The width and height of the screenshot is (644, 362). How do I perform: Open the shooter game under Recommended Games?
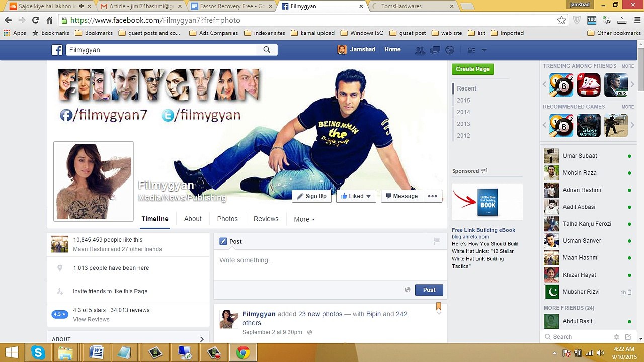coord(616,125)
